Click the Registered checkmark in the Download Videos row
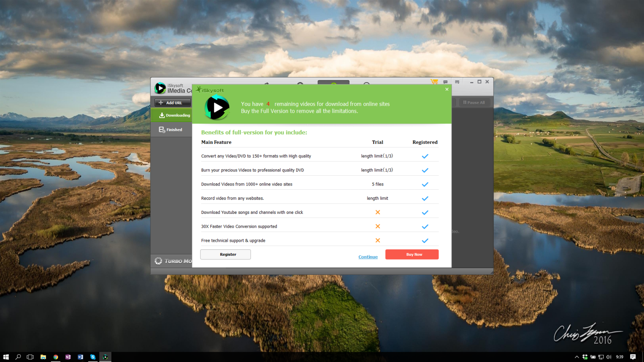 point(425,184)
